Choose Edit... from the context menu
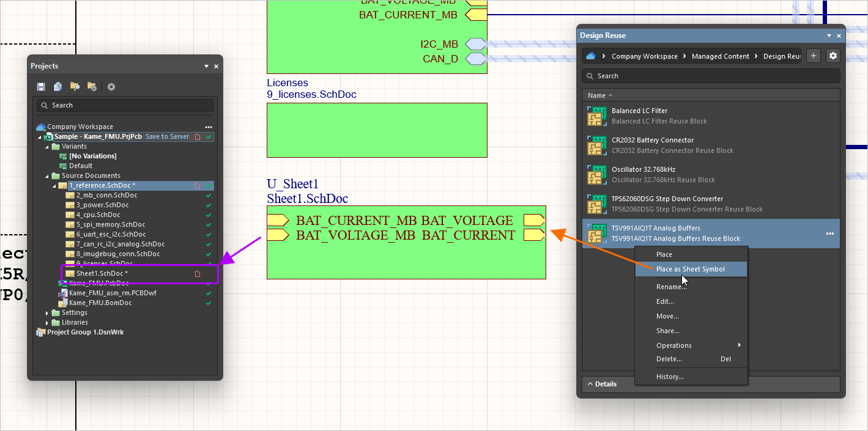This screenshot has height=431, width=868. 691,301
